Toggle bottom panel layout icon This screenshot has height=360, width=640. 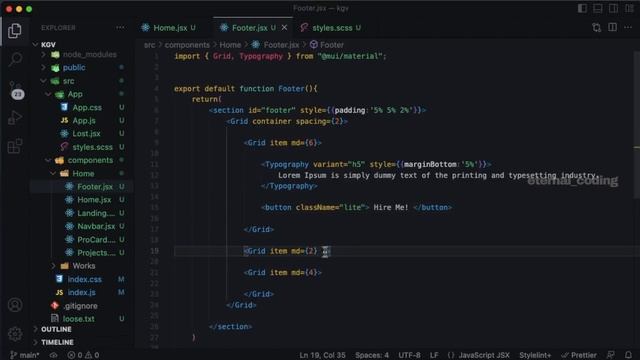point(598,9)
